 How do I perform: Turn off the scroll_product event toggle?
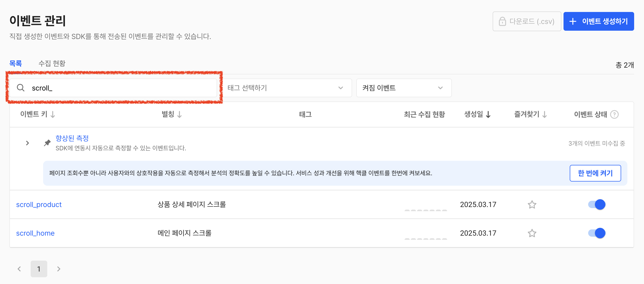(x=596, y=205)
